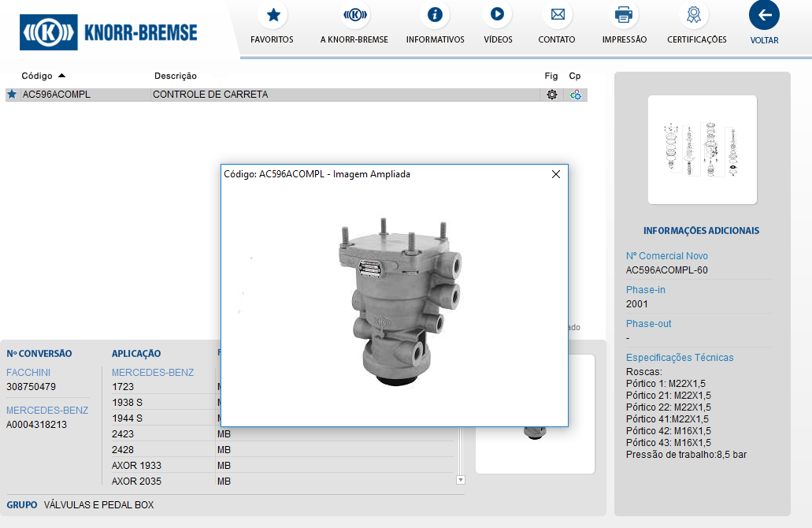812x528 pixels.
Task: Select the CONTROLE DE CARRETA row
Action: coord(210,95)
